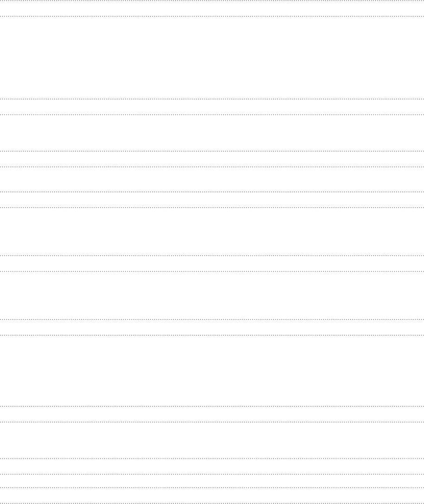The height and width of the screenshot is (504, 424).
Task: Select the fourth dotted line from top
Action: 212,115
